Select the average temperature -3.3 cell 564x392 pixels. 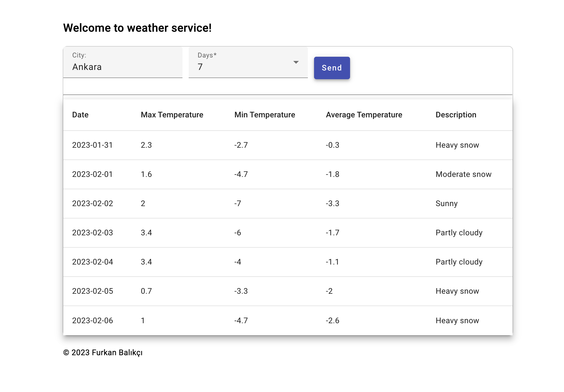tap(332, 204)
